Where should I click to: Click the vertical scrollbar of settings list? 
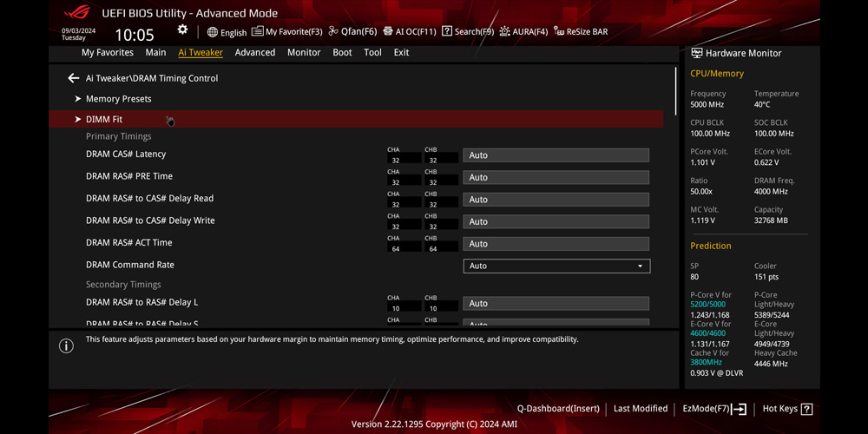pos(676,91)
